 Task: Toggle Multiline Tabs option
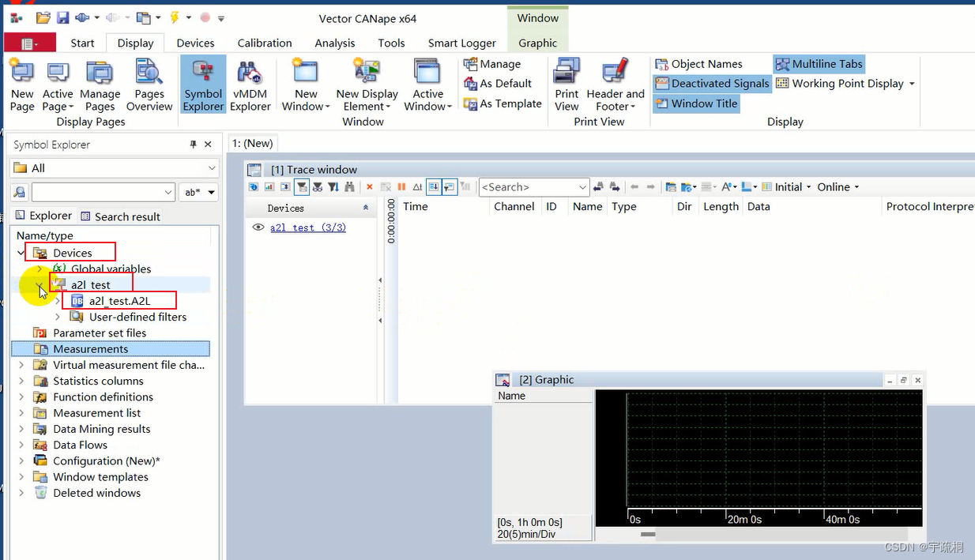819,64
